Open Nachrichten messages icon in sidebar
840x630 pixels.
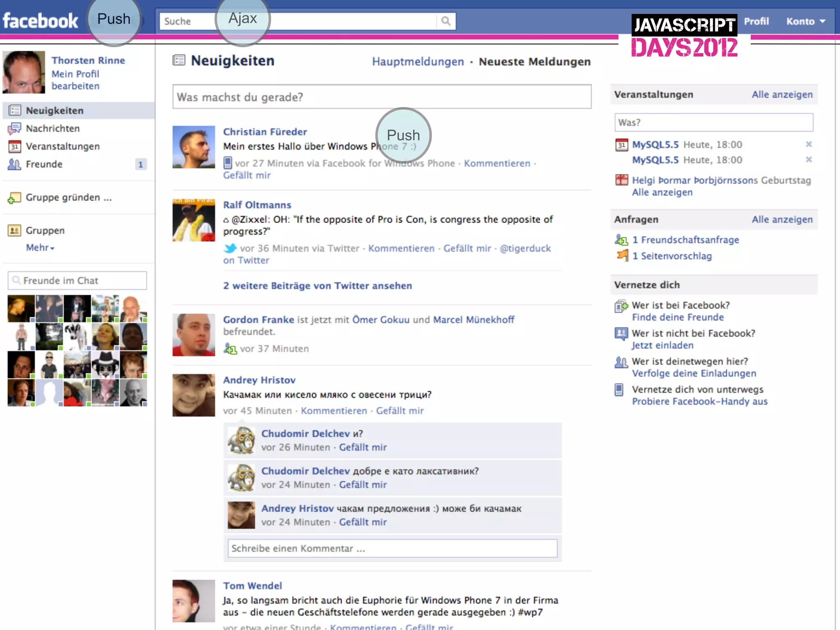(x=14, y=129)
